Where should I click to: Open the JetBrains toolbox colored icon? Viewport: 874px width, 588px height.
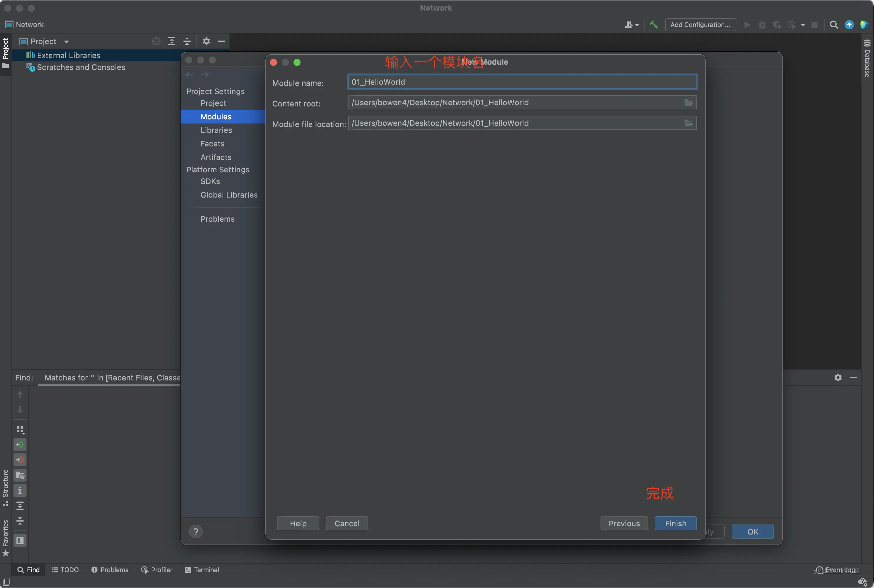click(x=864, y=25)
